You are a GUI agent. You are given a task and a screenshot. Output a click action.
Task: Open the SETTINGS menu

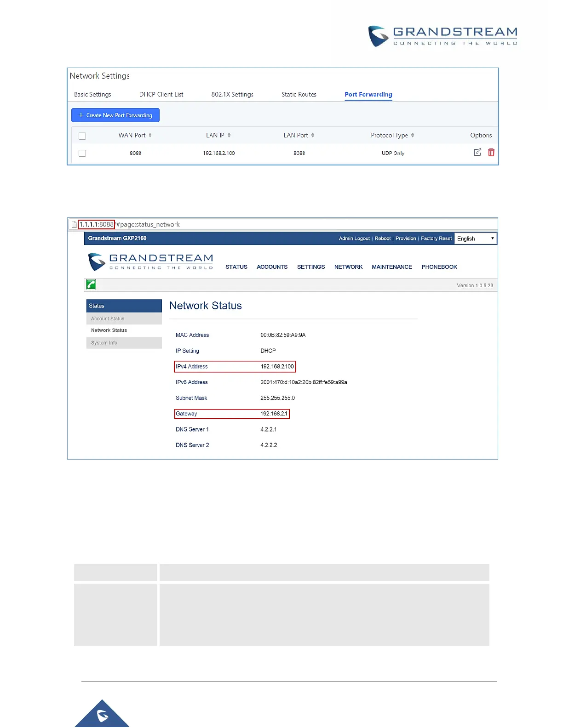311,267
